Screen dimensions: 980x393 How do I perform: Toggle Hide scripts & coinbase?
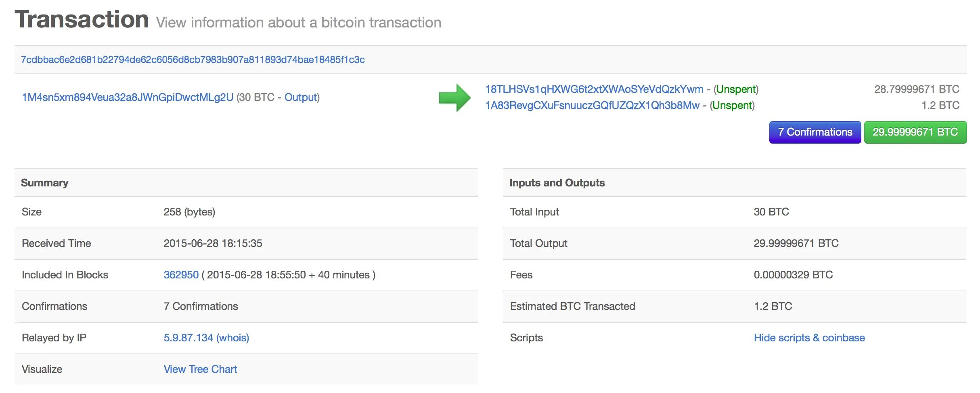809,338
